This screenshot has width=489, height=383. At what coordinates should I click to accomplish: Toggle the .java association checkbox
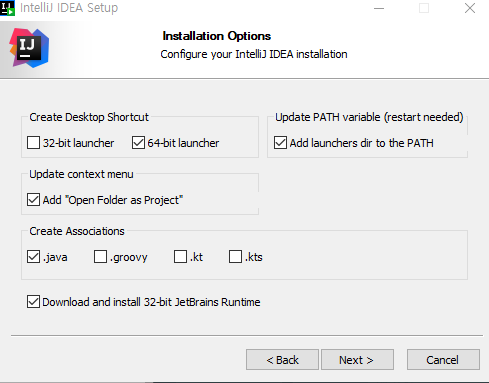click(x=33, y=257)
